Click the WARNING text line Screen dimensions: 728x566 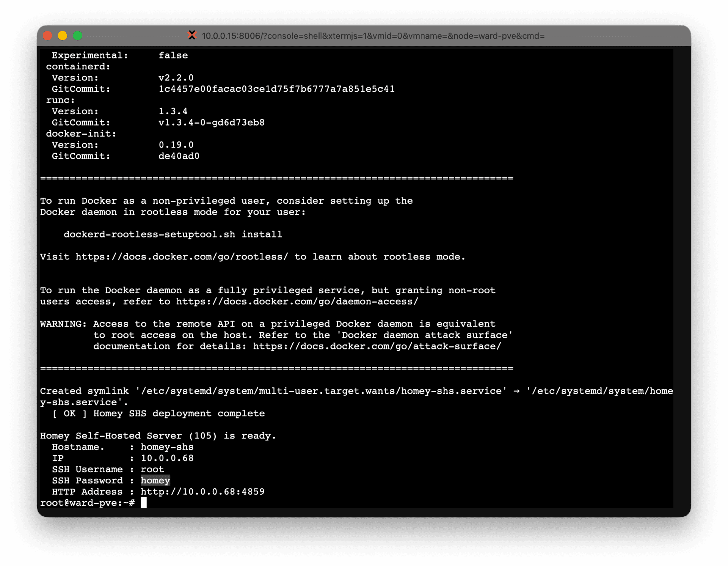point(63,324)
